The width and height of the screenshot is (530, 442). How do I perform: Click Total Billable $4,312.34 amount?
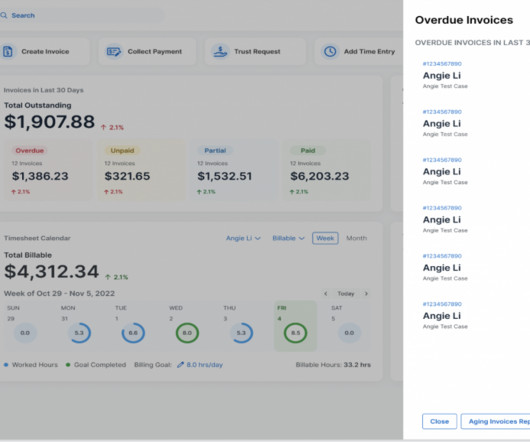[x=51, y=271]
